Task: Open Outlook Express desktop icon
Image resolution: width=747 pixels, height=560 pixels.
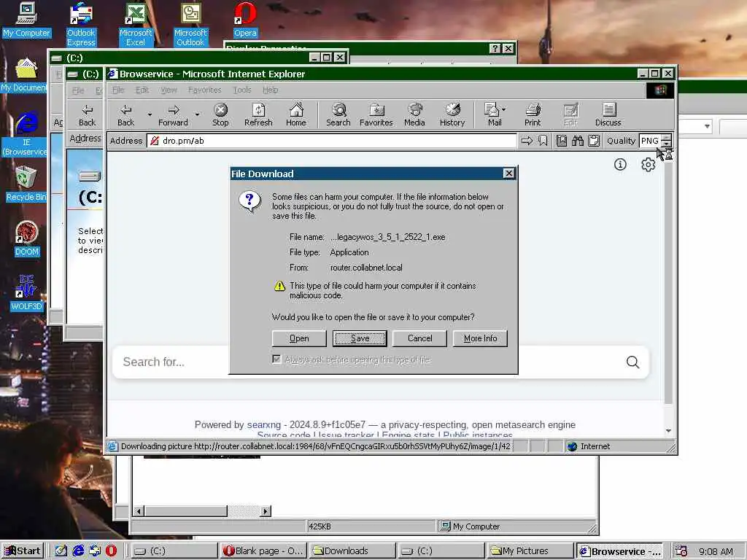Action: click(x=81, y=24)
